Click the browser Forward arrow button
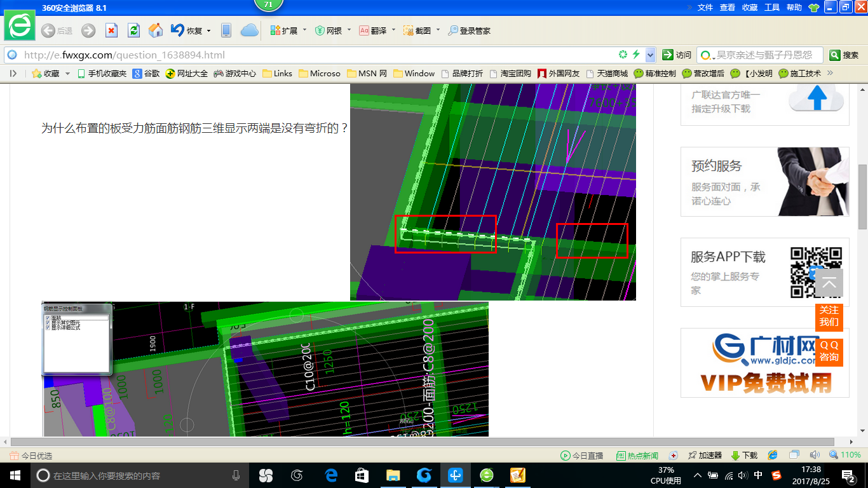Viewport: 868px width, 488px height. point(88,30)
